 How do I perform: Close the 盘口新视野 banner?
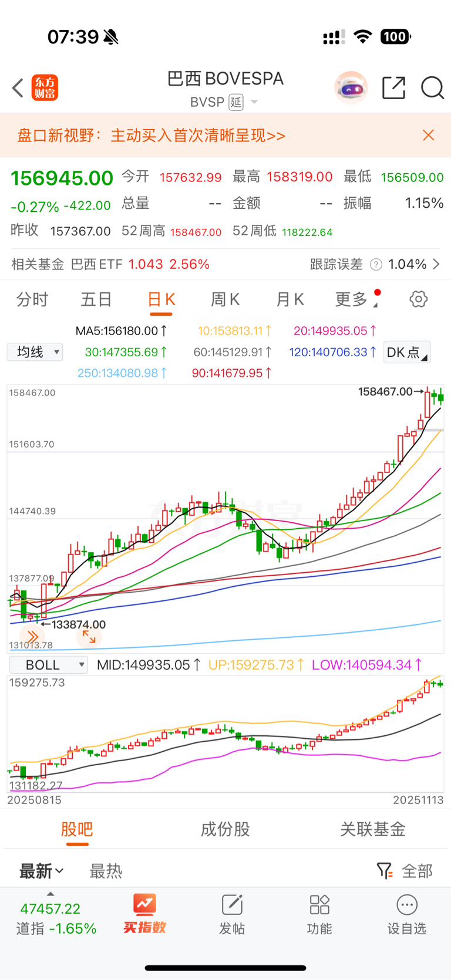click(429, 136)
